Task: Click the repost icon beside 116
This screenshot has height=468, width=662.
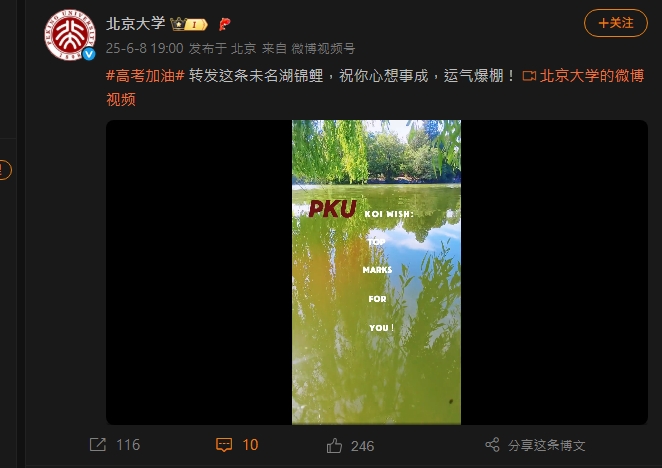Action: click(98, 445)
